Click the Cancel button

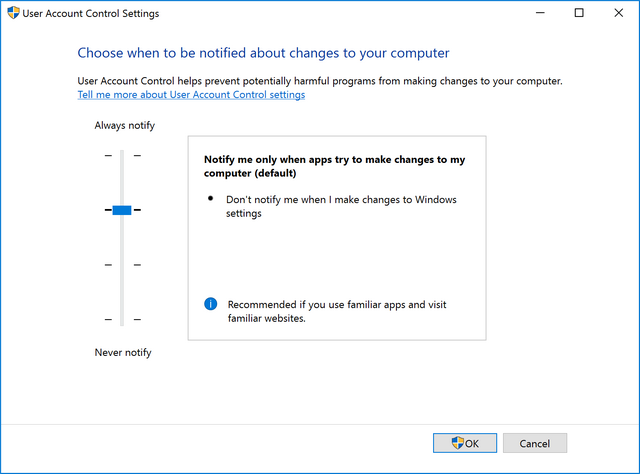click(535, 443)
